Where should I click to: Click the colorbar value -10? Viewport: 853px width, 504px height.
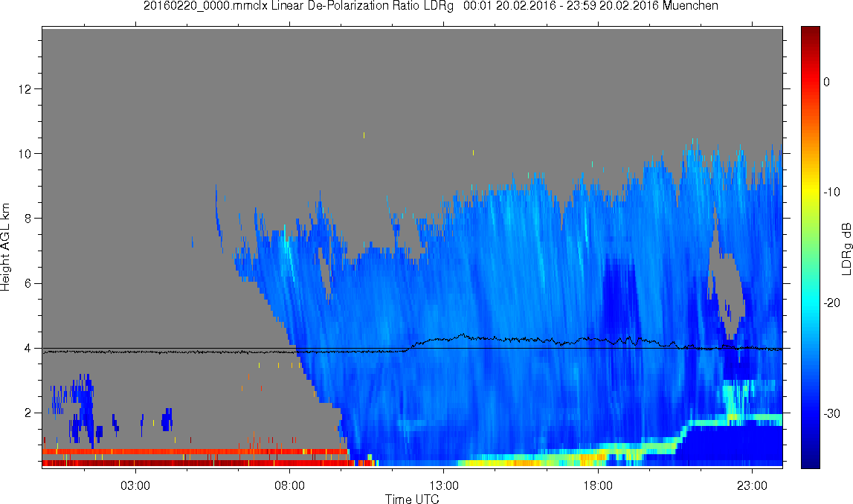click(x=831, y=192)
